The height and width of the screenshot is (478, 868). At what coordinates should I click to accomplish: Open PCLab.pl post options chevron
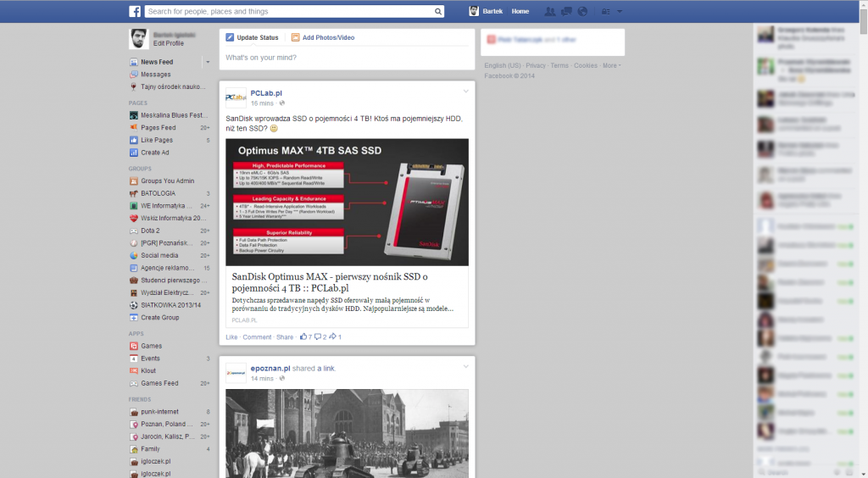click(x=465, y=92)
